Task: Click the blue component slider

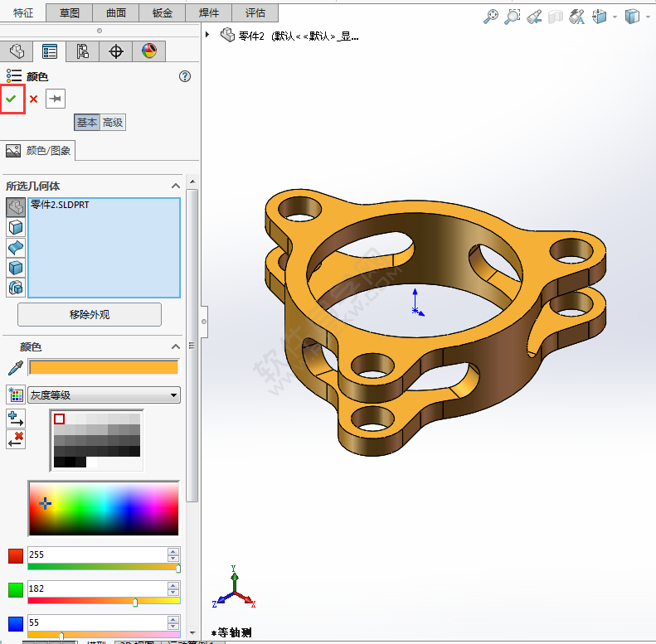Action: pos(104,635)
